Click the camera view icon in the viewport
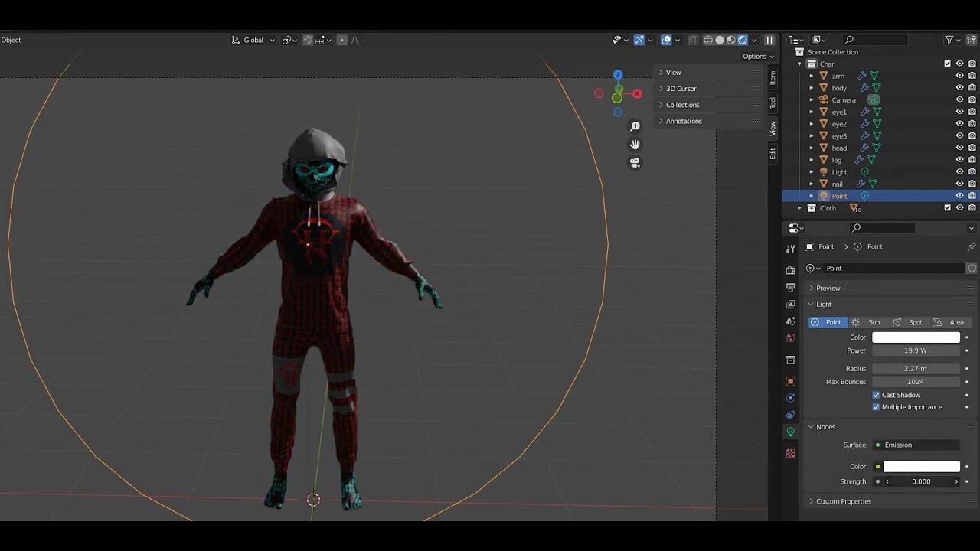 [635, 162]
